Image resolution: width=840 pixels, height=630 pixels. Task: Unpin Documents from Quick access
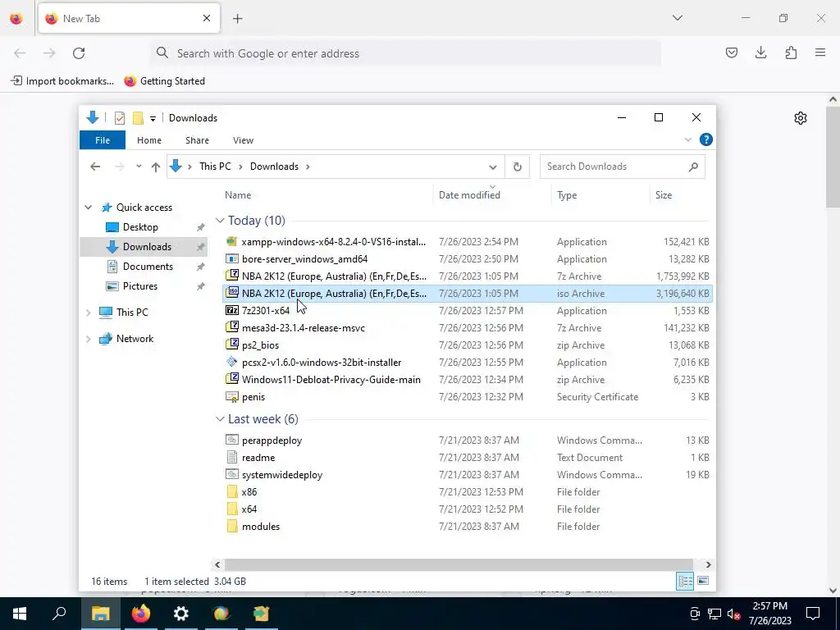pyautogui.click(x=200, y=267)
